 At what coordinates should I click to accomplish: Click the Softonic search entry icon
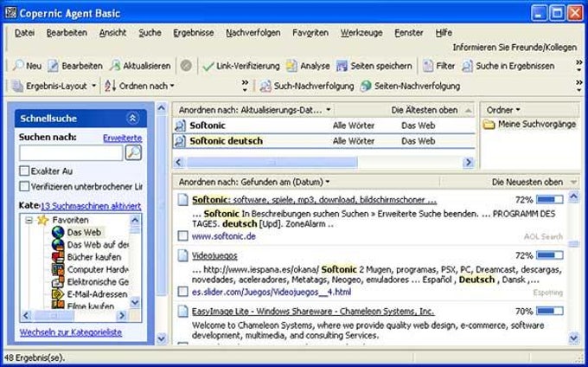[181, 126]
